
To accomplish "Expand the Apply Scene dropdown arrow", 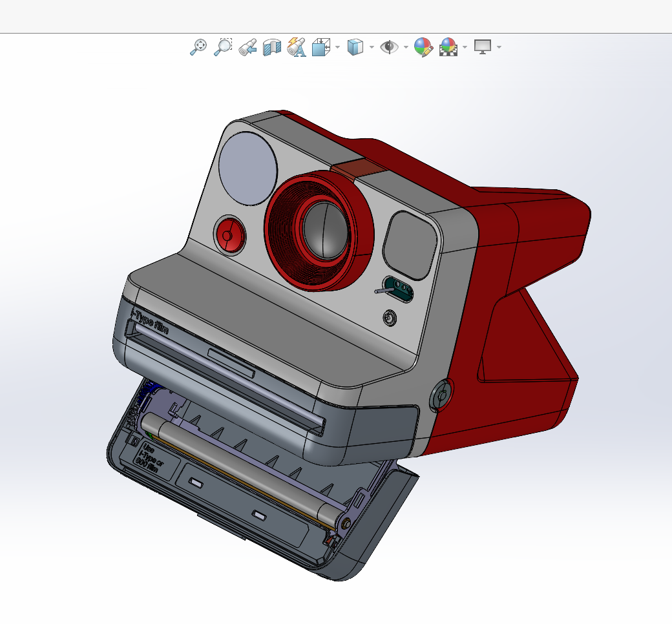I will tap(465, 47).
